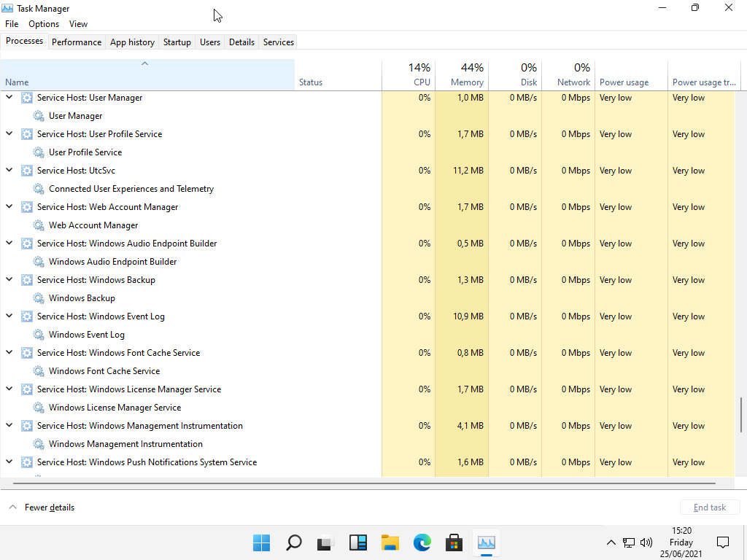Click the Service Host: Windows Event Log icon

27,316
